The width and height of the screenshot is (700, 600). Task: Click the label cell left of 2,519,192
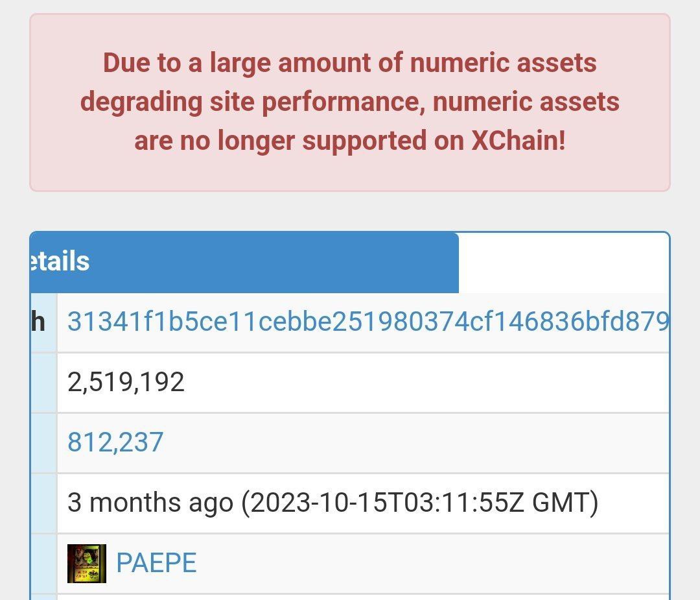(x=44, y=383)
